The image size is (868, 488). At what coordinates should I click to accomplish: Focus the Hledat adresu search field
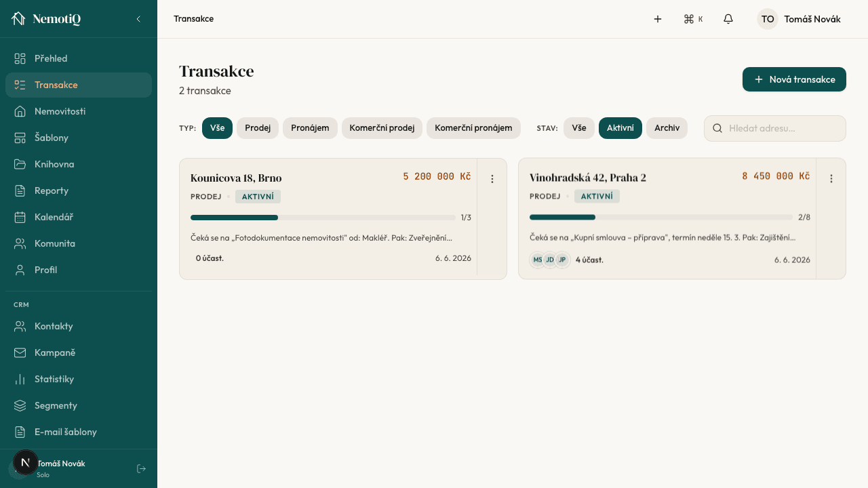click(x=775, y=128)
